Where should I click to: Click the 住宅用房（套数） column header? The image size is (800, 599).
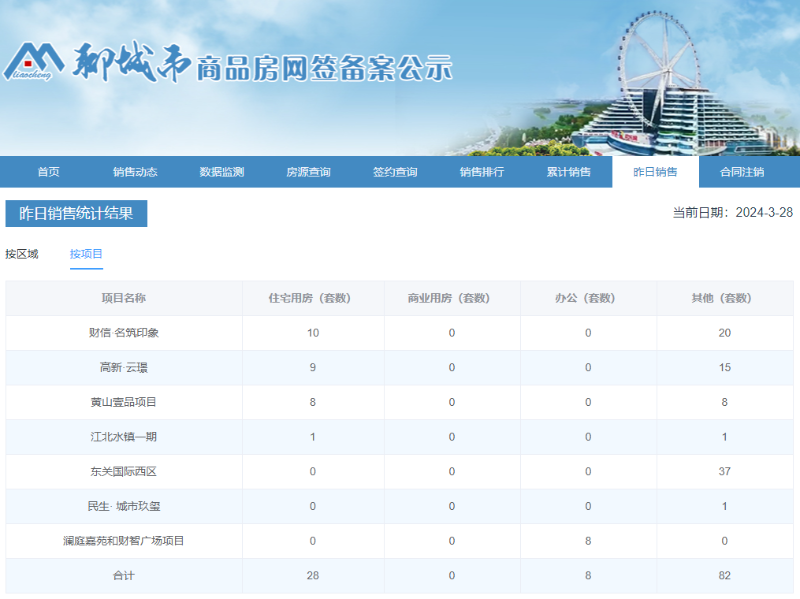coord(313,298)
